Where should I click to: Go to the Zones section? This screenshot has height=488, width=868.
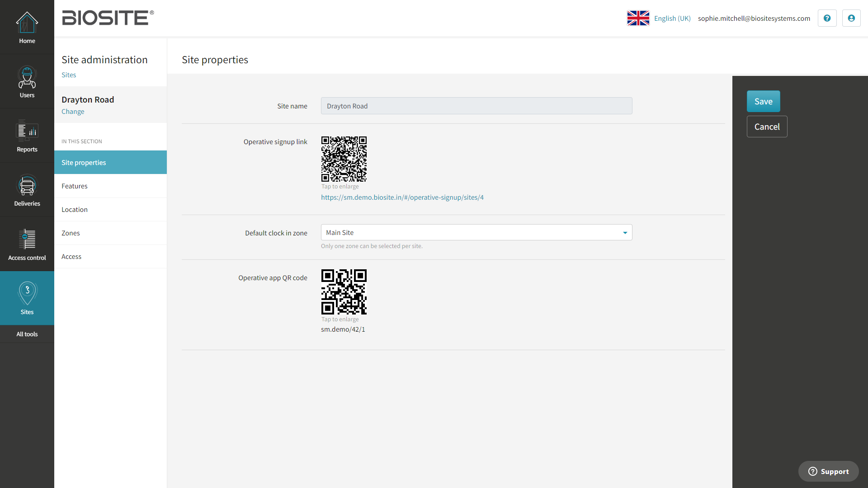[110, 233]
